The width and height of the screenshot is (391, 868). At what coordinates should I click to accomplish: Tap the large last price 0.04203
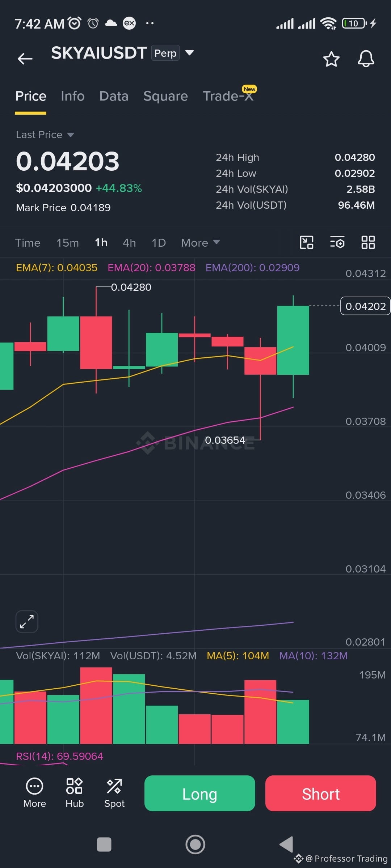click(68, 161)
